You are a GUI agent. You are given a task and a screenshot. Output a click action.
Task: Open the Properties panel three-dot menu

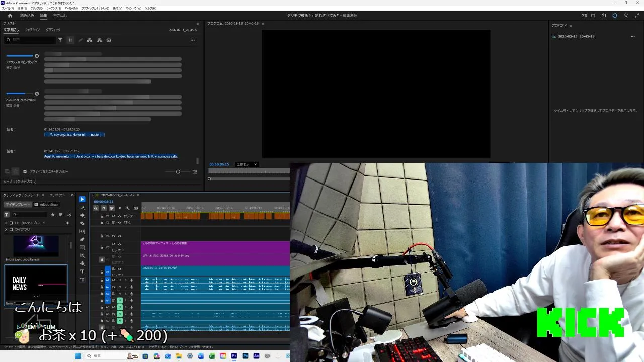[x=633, y=36]
